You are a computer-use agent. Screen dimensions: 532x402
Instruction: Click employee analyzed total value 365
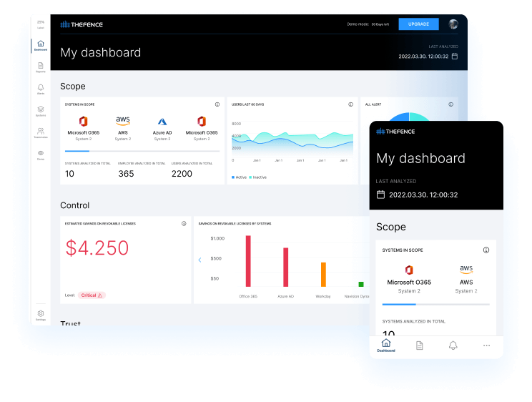126,174
